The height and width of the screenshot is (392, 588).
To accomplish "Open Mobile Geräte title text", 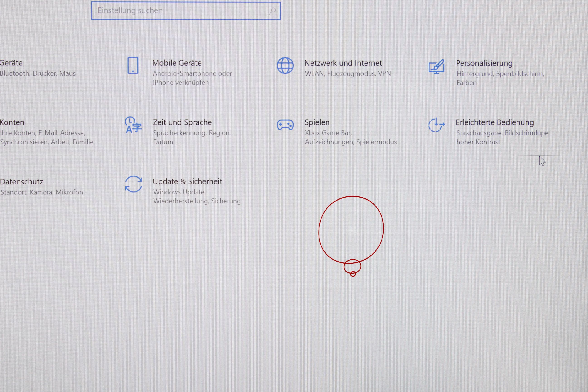I will click(177, 63).
